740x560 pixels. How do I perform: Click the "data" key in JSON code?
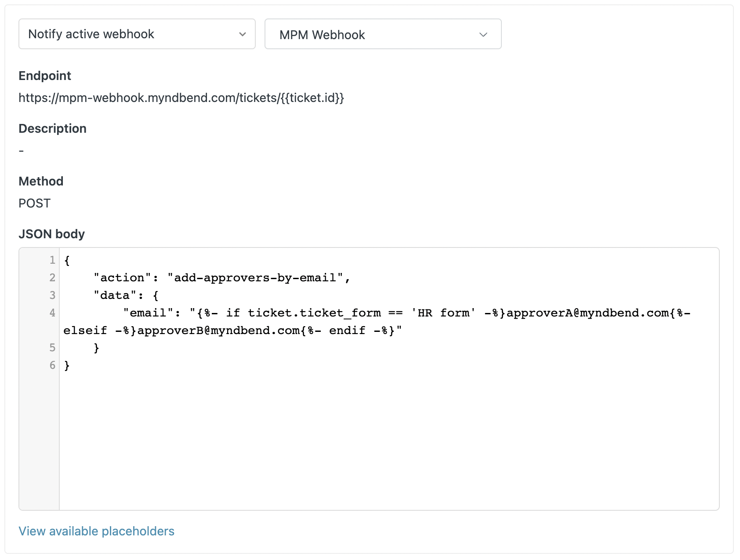(x=115, y=295)
